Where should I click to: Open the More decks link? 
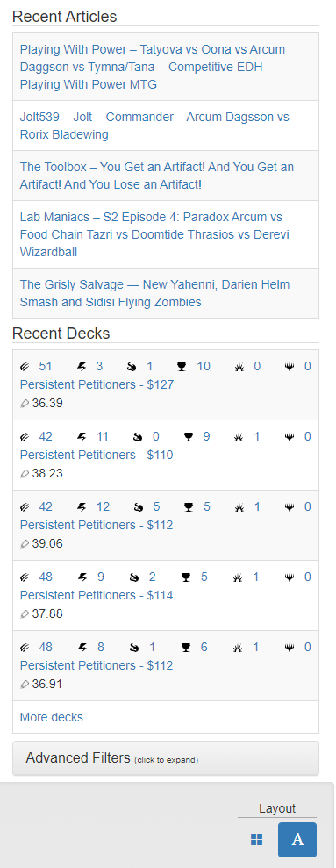(56, 717)
